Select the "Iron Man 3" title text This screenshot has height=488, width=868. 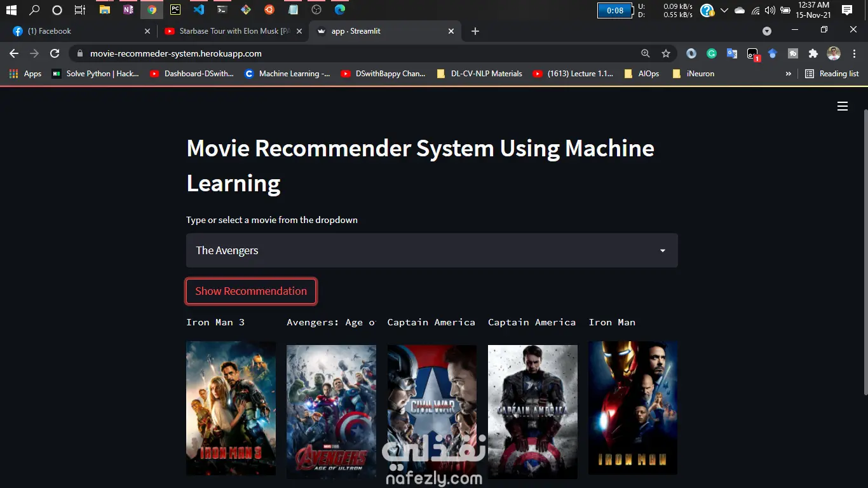click(x=215, y=322)
